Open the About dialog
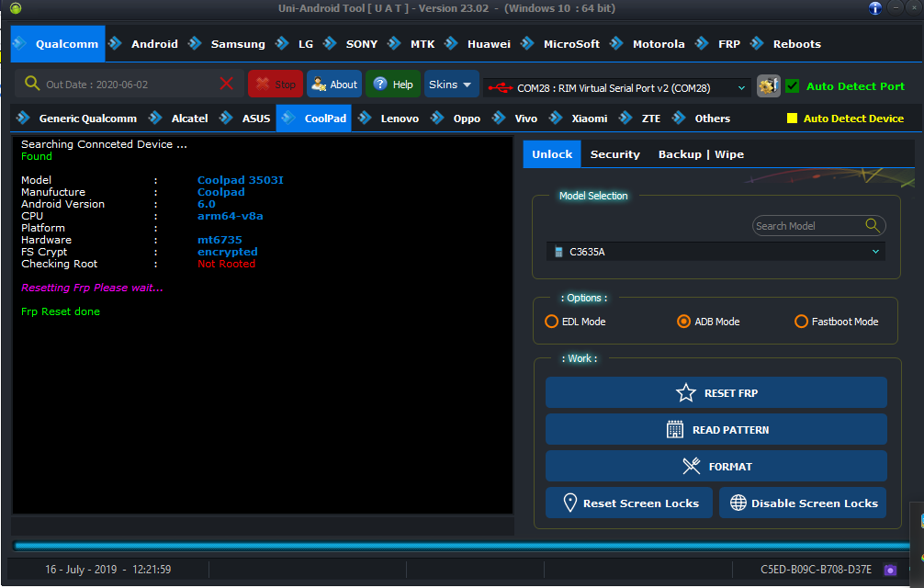 pyautogui.click(x=334, y=84)
